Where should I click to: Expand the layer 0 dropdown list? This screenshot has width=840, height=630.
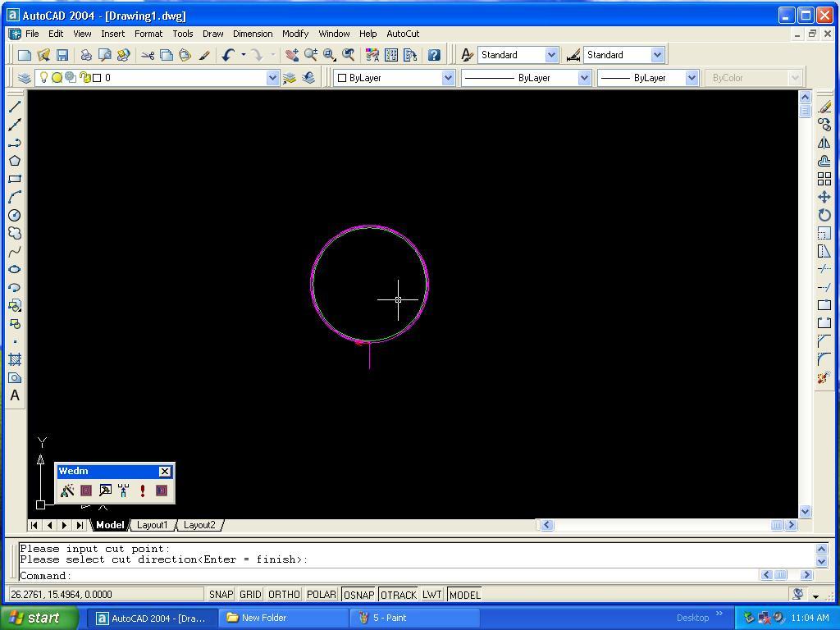coord(272,78)
